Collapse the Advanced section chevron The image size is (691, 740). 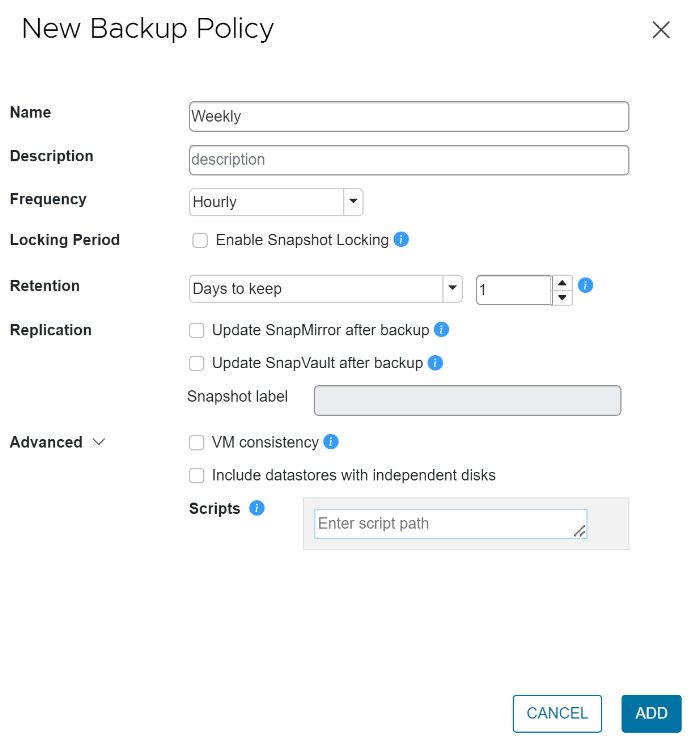click(x=98, y=442)
